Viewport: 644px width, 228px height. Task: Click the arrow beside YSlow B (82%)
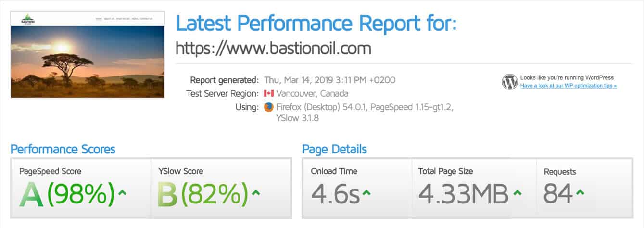(x=256, y=192)
